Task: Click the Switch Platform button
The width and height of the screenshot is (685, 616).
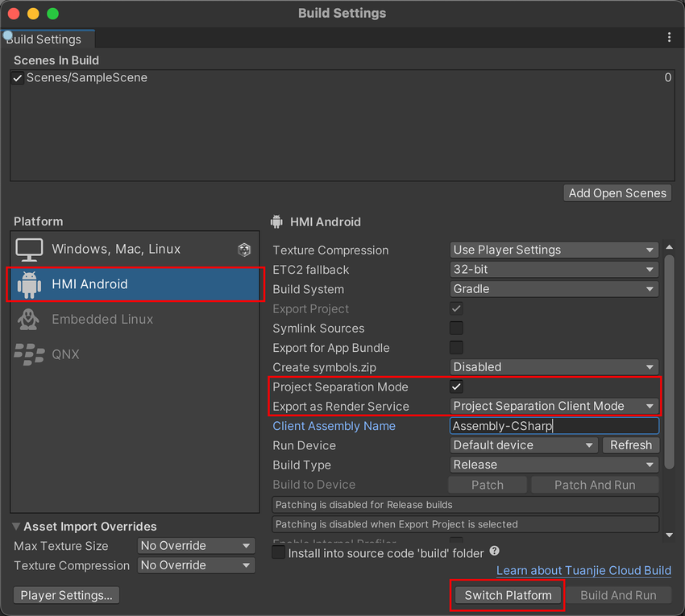Action: pos(508,595)
